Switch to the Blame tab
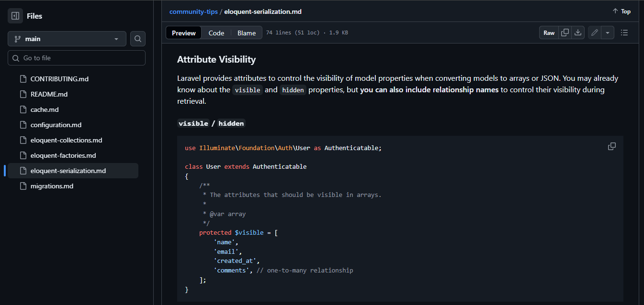The height and width of the screenshot is (305, 644). (247, 33)
